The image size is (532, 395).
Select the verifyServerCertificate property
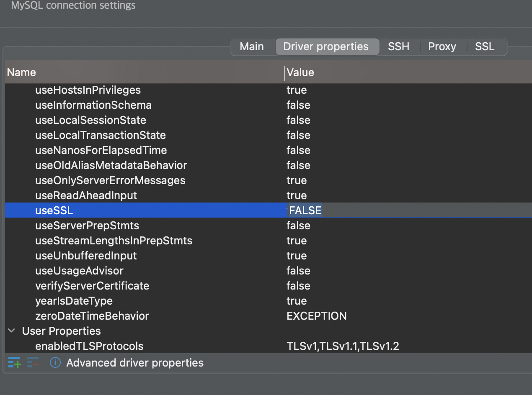[x=92, y=286]
